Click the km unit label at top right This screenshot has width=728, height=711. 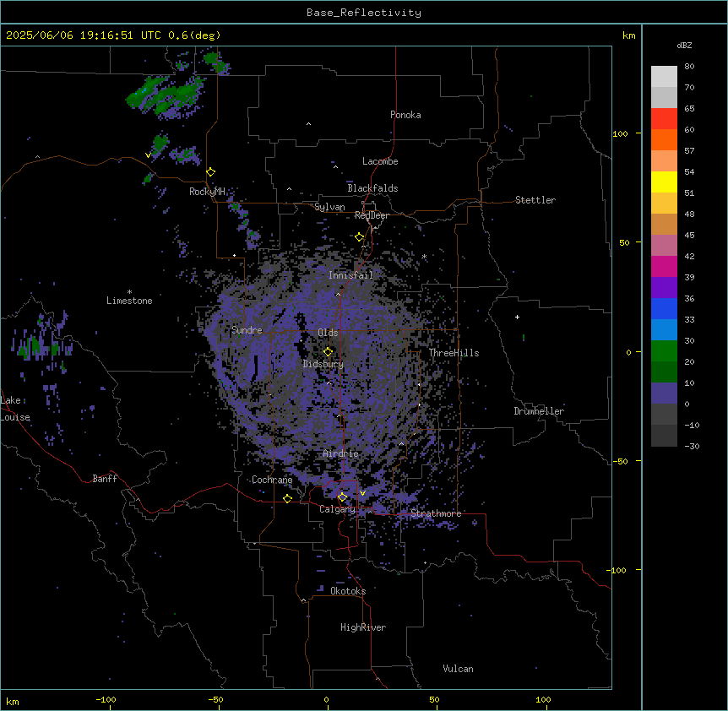click(x=629, y=35)
